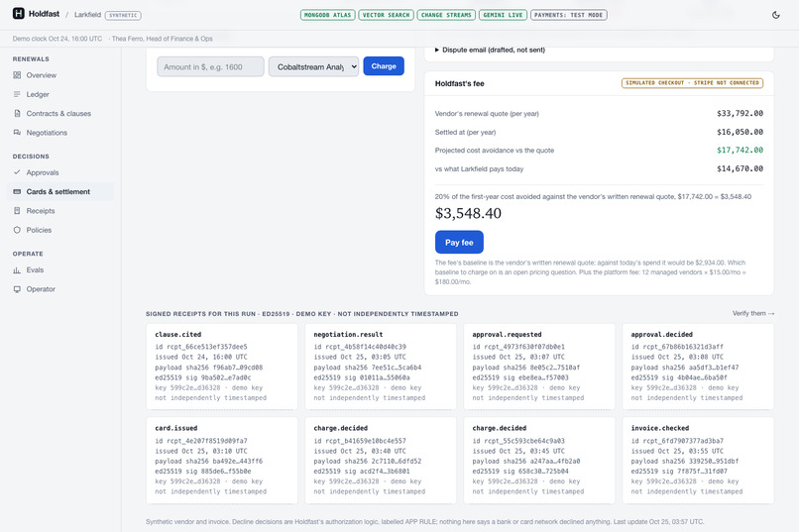Toggle dark mode moon icon
Image resolution: width=799 pixels, height=532 pixels.
pyautogui.click(x=775, y=15)
